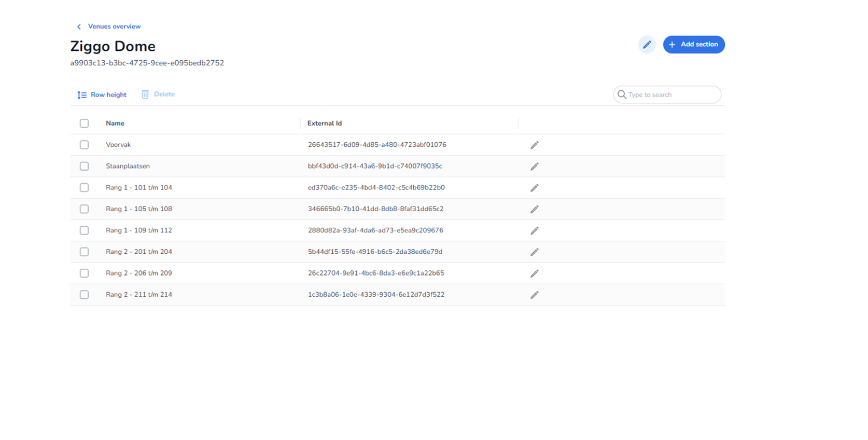Check the Staanplaatsen row checkbox

click(84, 166)
